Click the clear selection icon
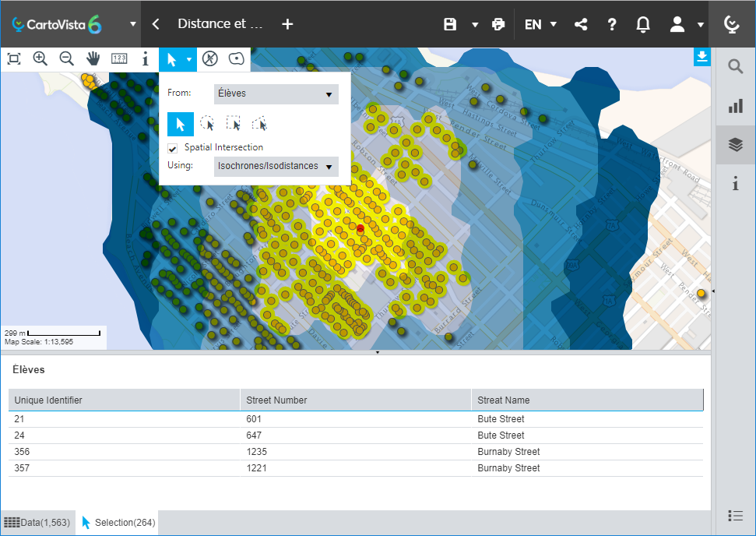The width and height of the screenshot is (756, 536). click(x=209, y=58)
